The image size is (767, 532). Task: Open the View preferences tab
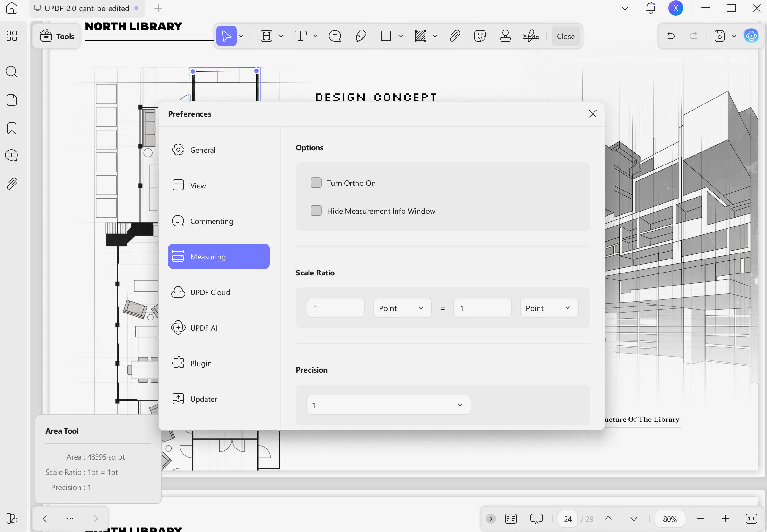point(219,185)
